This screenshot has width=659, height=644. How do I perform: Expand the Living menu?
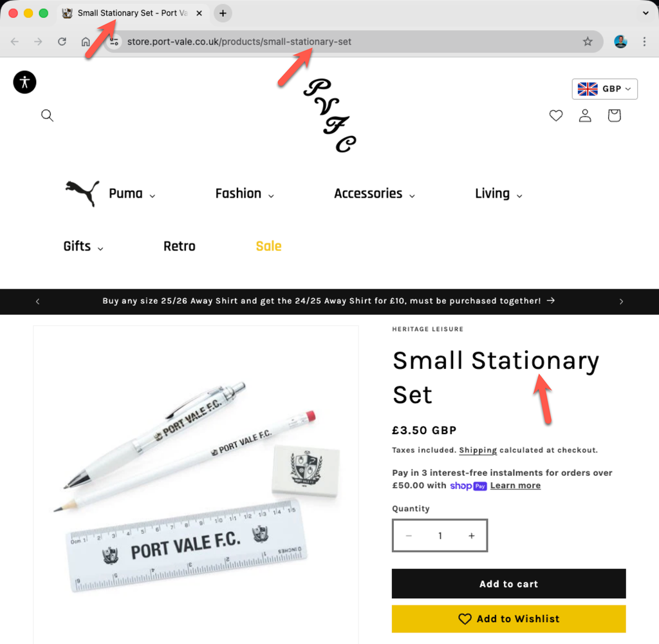pyautogui.click(x=498, y=193)
